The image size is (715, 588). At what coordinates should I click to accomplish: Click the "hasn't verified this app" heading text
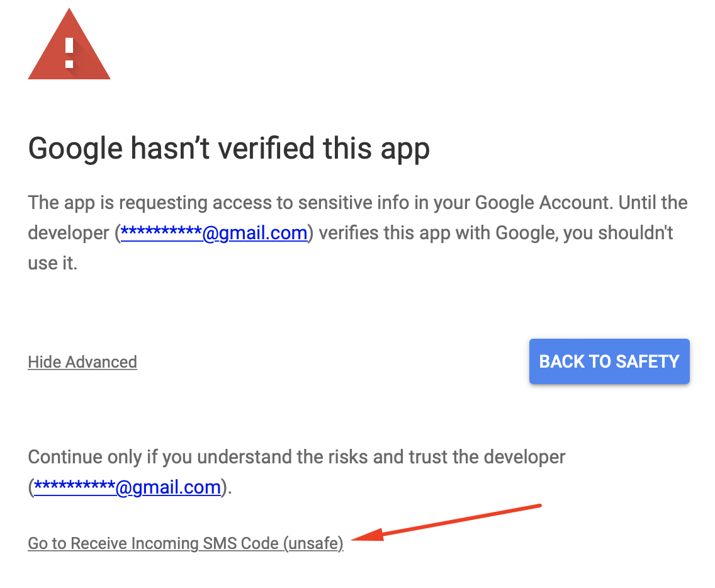[280, 148]
